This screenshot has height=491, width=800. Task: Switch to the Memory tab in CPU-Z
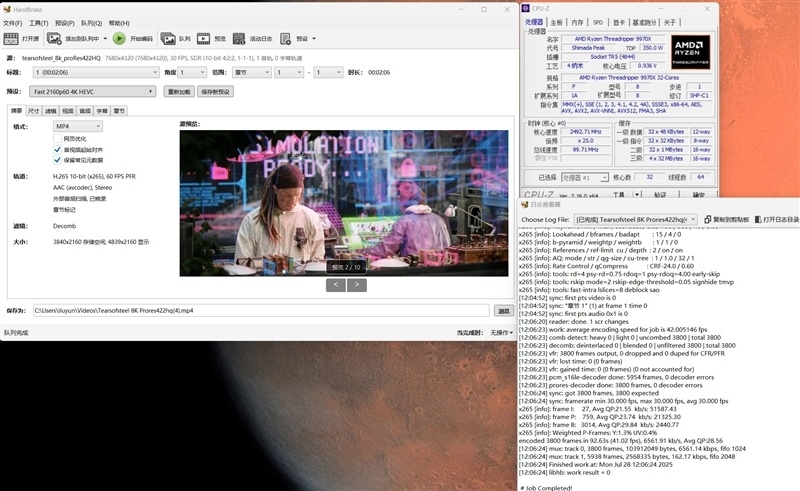click(577, 22)
